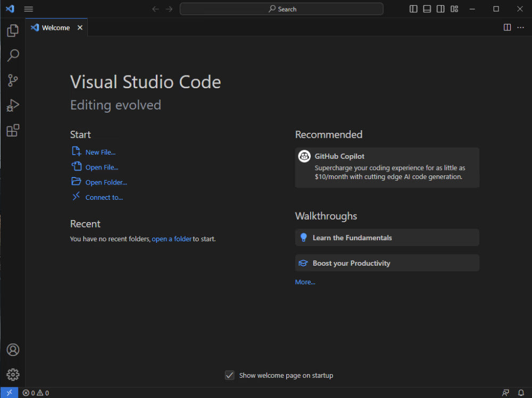This screenshot has width=532, height=398.
Task: Open the Extensions view
Action: click(x=13, y=130)
